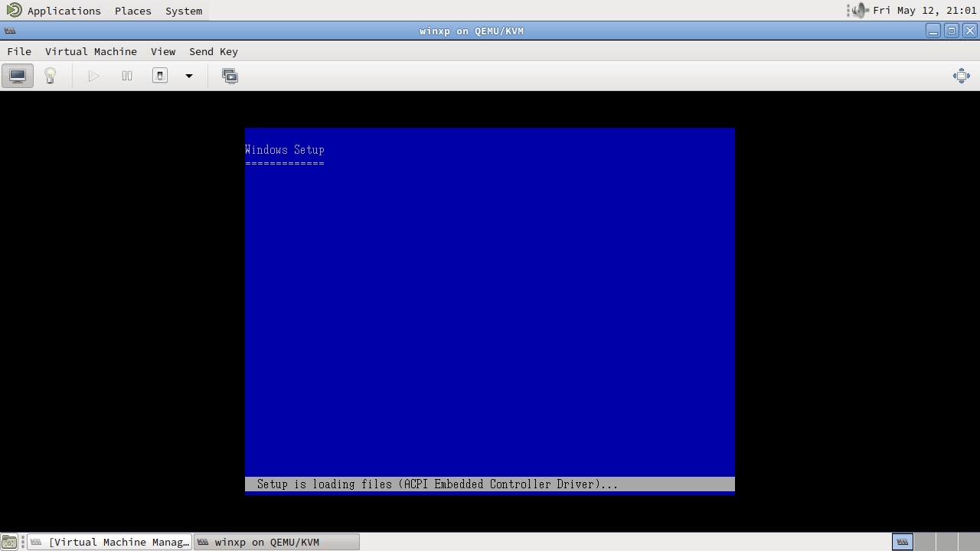Open the Places menu
Image resolution: width=980 pixels, height=551 pixels.
click(133, 11)
